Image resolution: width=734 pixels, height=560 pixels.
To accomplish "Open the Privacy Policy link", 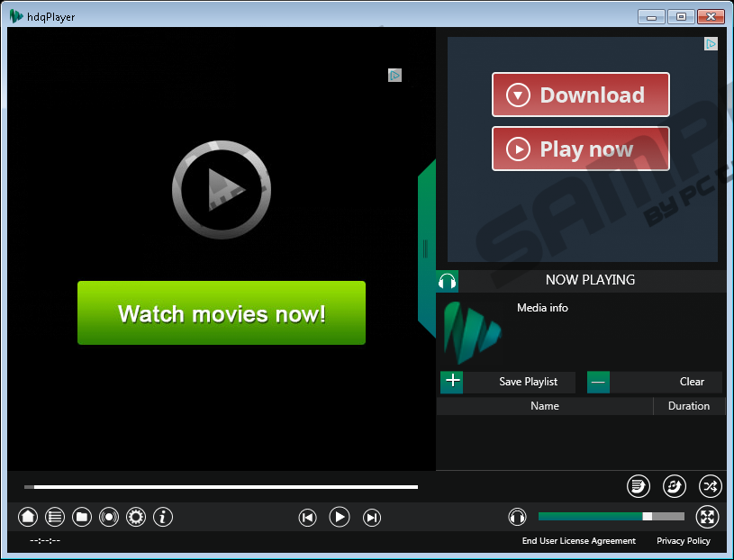I will (x=683, y=541).
